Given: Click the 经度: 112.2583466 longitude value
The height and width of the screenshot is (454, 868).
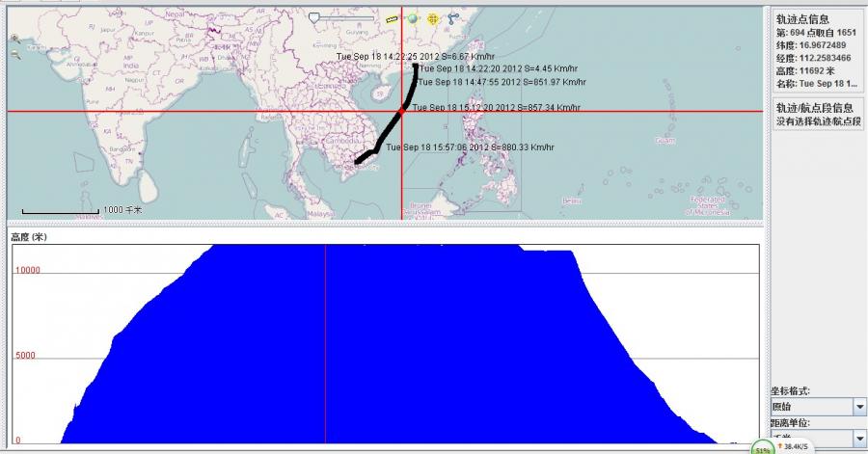Looking at the screenshot, I should (813, 58).
